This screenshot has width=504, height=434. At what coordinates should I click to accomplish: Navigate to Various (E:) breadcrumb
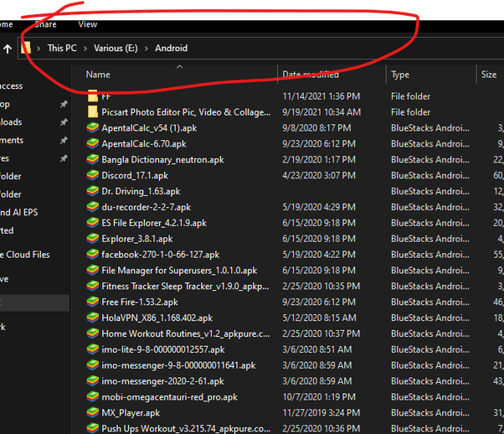coord(116,48)
